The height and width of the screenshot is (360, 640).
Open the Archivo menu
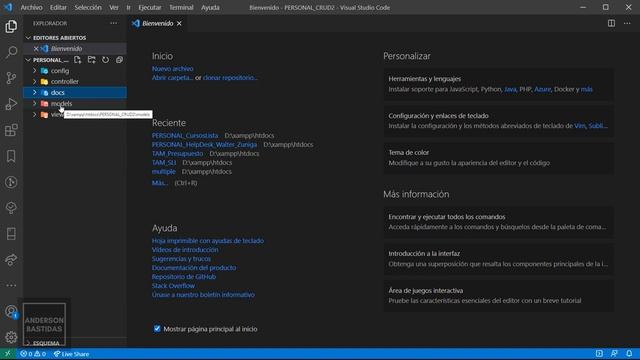pos(31,7)
